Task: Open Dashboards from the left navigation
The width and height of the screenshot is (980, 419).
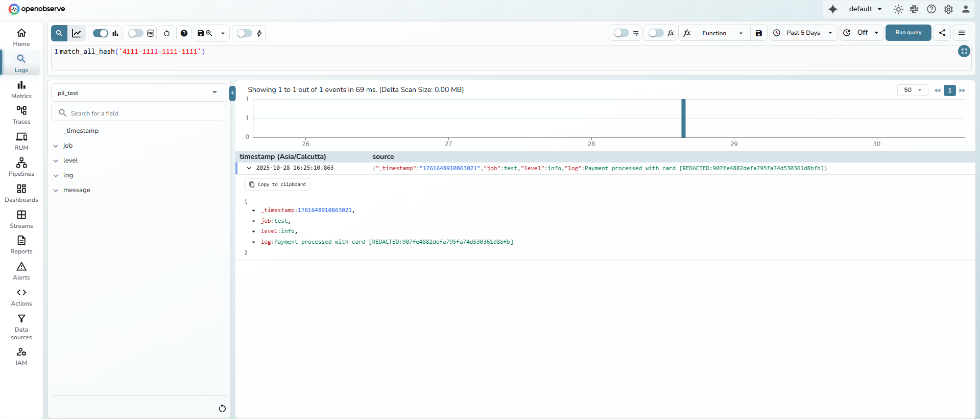Action: [x=21, y=193]
